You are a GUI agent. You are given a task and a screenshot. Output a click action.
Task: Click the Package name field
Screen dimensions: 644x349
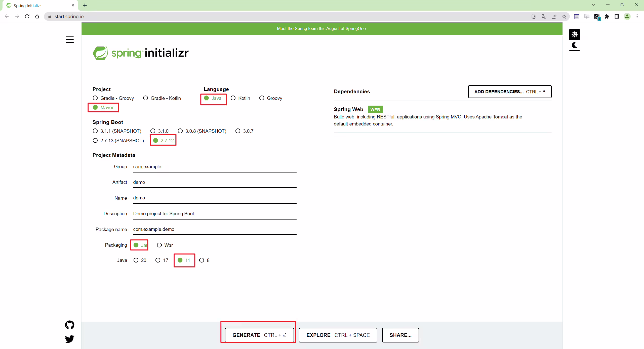click(x=215, y=229)
